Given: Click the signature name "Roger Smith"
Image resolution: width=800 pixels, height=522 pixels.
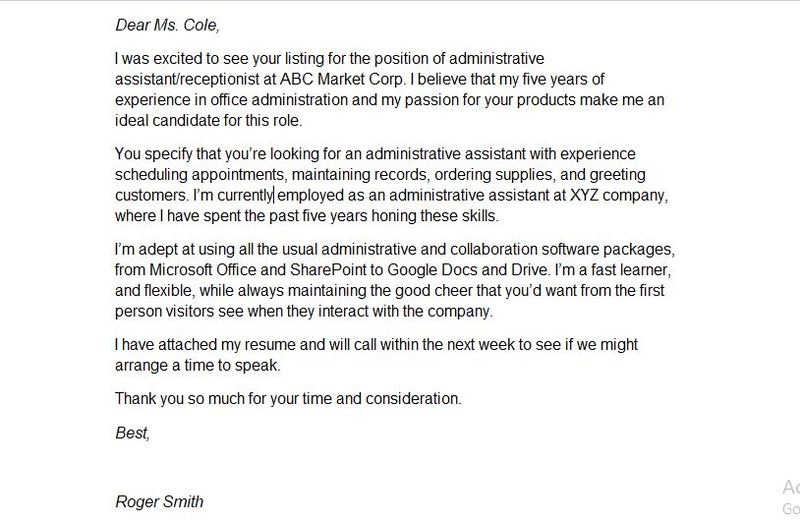Looking at the screenshot, I should point(161,500).
